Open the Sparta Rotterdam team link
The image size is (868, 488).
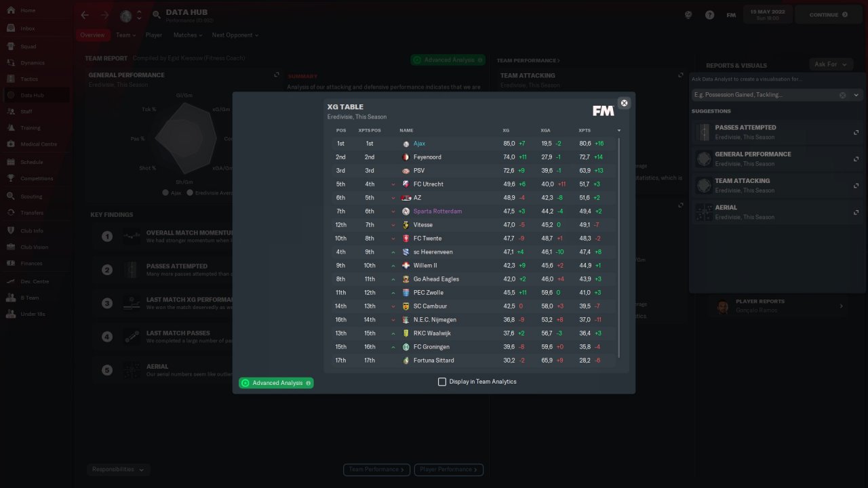point(437,211)
